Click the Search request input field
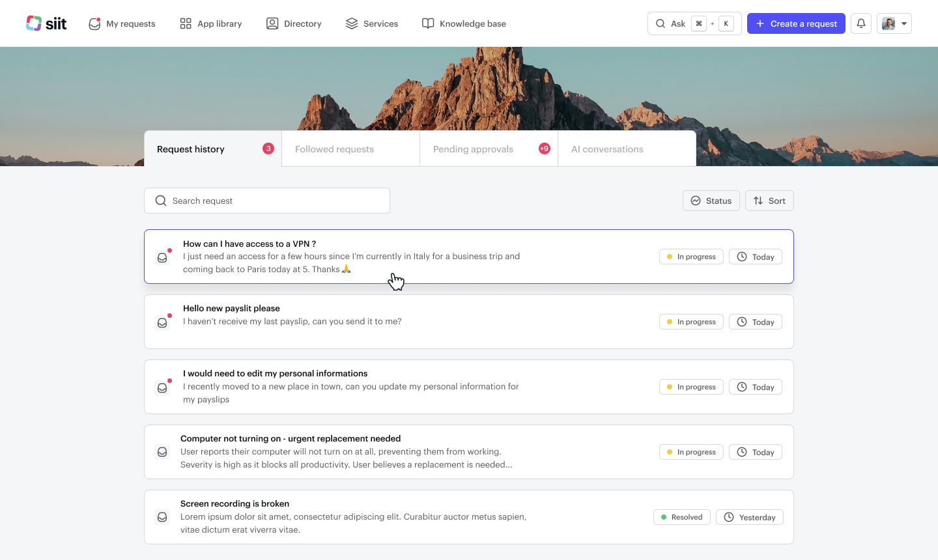The image size is (938, 560). (274, 201)
